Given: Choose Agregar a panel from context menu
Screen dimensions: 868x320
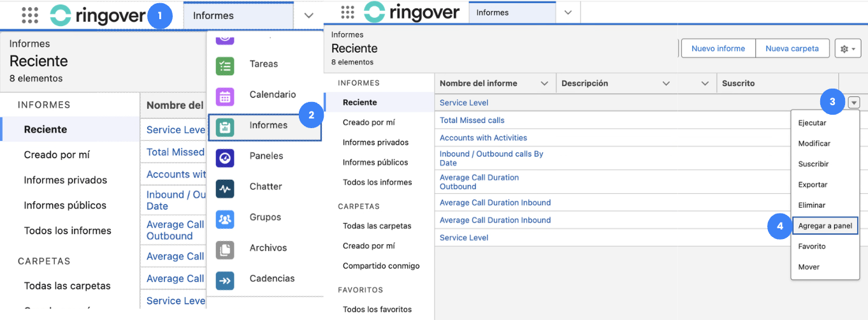Looking at the screenshot, I should (x=825, y=226).
